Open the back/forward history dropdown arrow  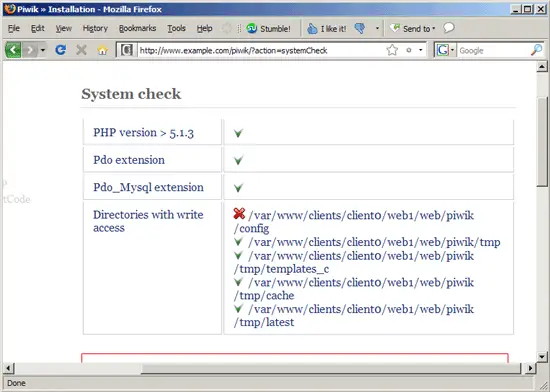pyautogui.click(x=43, y=50)
